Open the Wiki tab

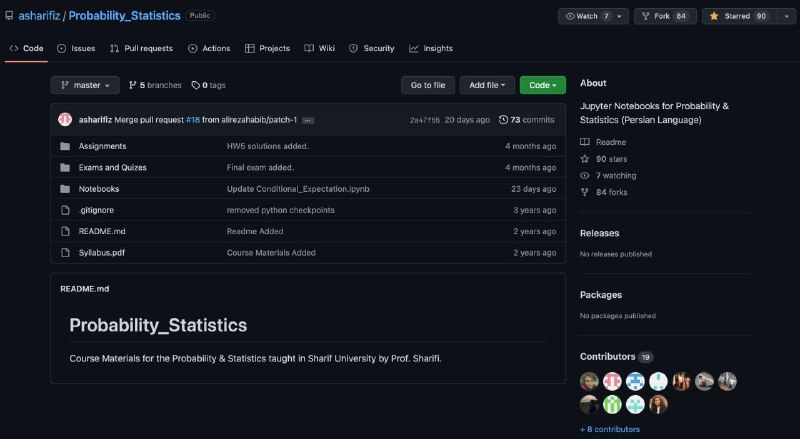point(320,48)
